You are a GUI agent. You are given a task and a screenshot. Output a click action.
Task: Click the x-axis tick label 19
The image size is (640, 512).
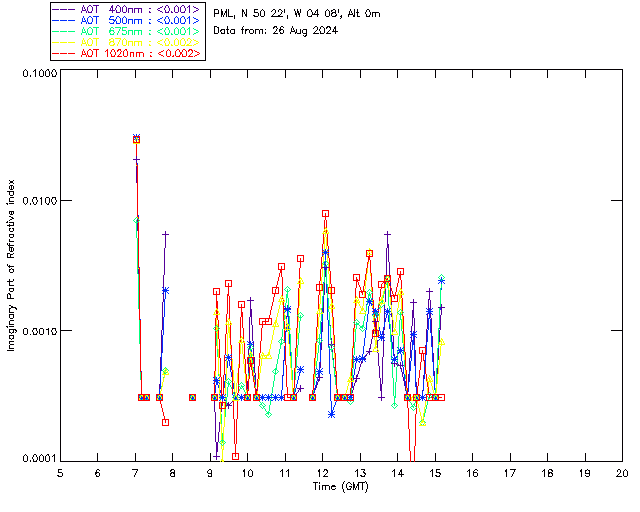click(585, 473)
